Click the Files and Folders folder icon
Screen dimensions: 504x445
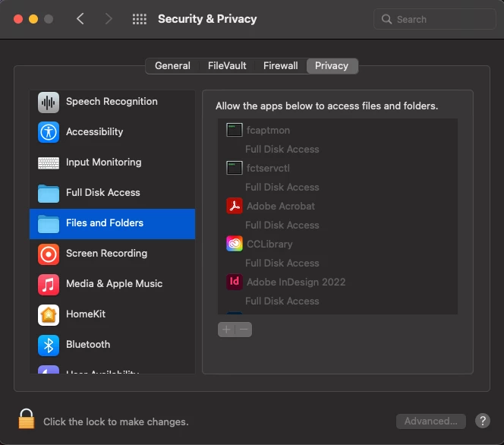tap(49, 224)
